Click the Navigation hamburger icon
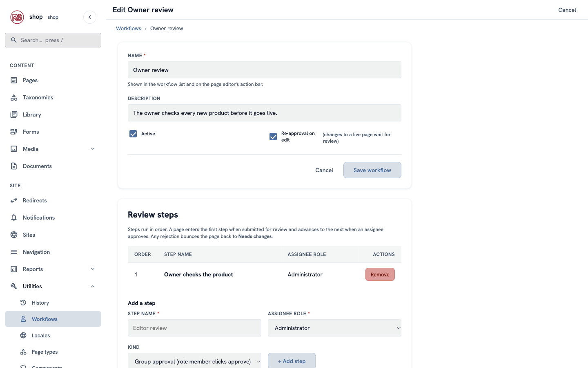This screenshot has height=368, width=588. 14,252
